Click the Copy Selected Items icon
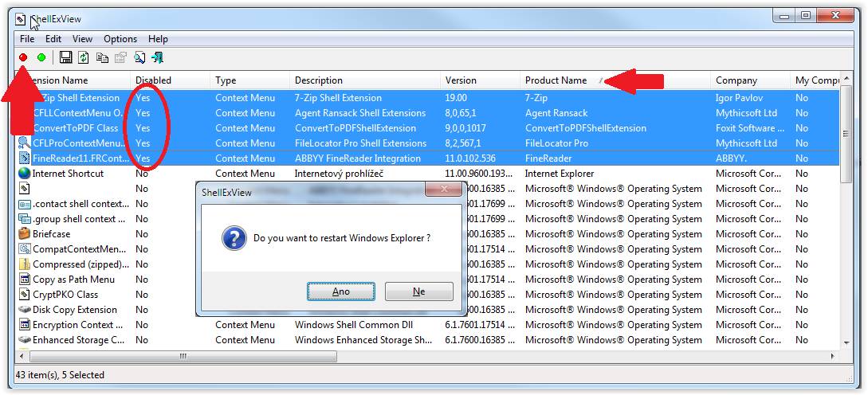 102,57
